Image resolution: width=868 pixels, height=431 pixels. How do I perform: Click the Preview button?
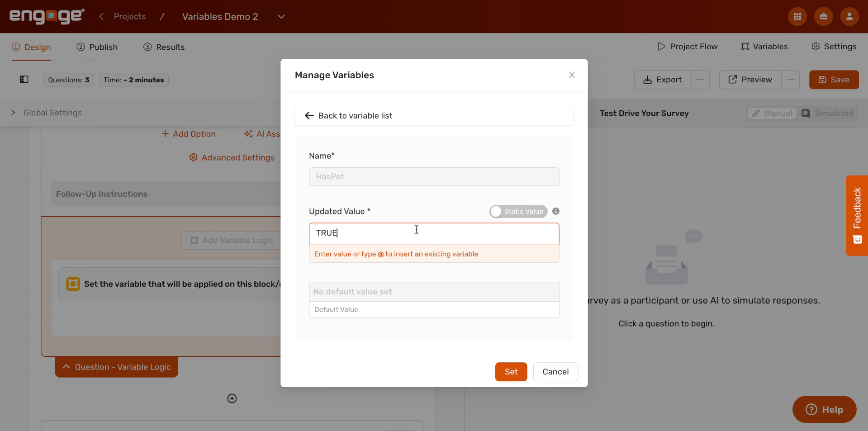click(x=750, y=80)
